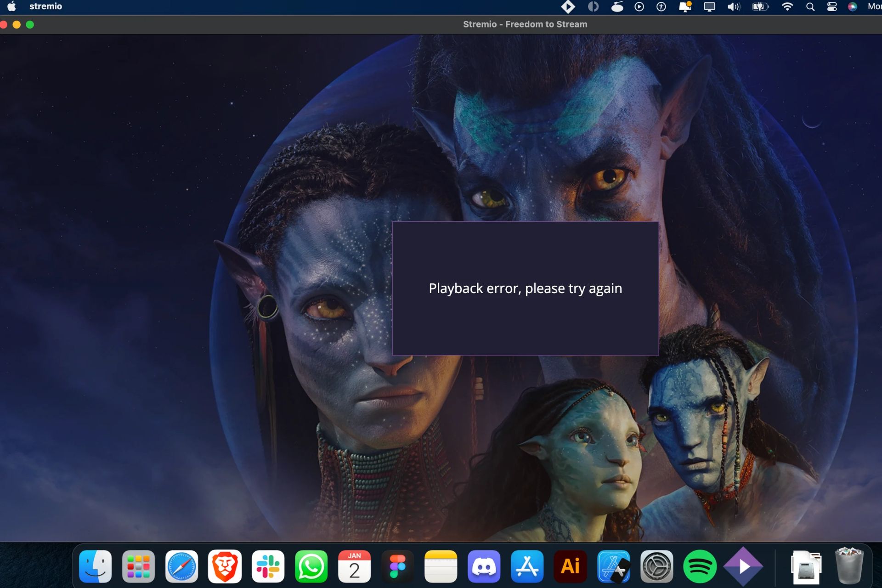Open Finder from the Dock

(x=96, y=566)
